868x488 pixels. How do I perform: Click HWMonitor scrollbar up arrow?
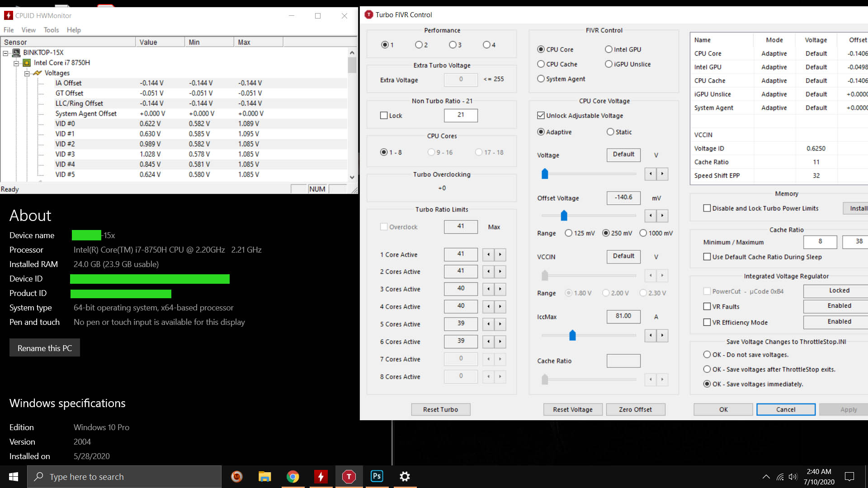coord(352,52)
